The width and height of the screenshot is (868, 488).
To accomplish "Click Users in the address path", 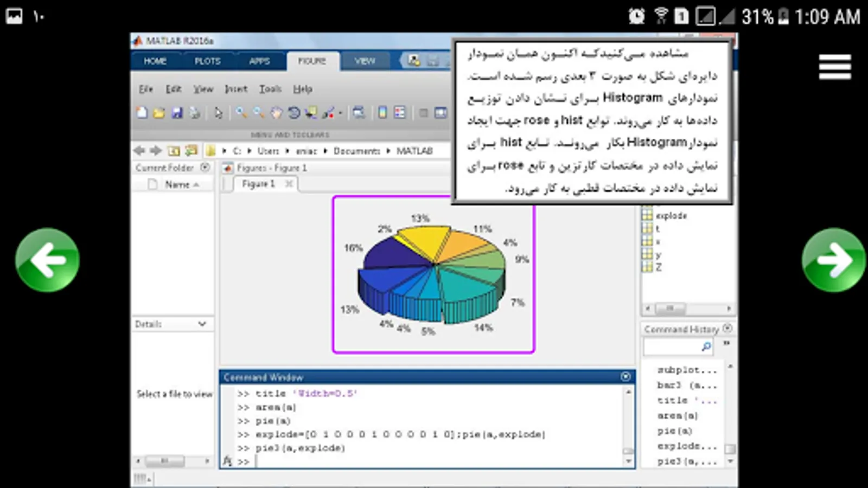I will point(268,151).
